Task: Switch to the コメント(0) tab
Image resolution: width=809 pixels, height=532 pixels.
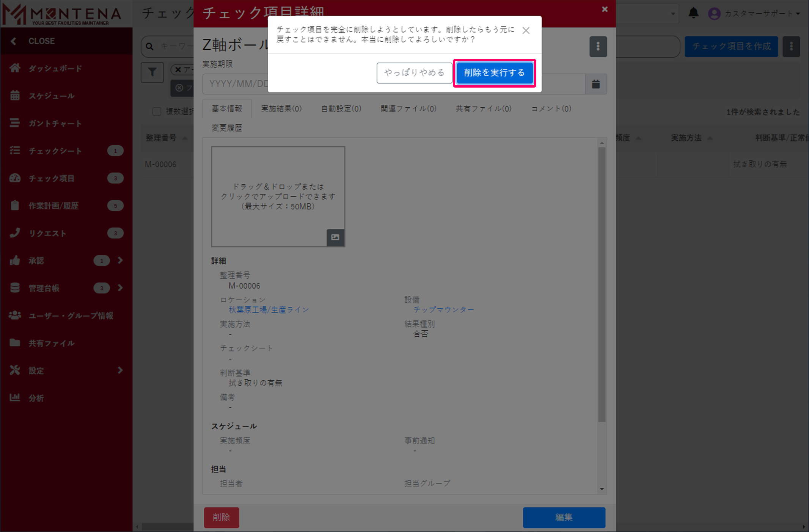Action: click(551, 109)
